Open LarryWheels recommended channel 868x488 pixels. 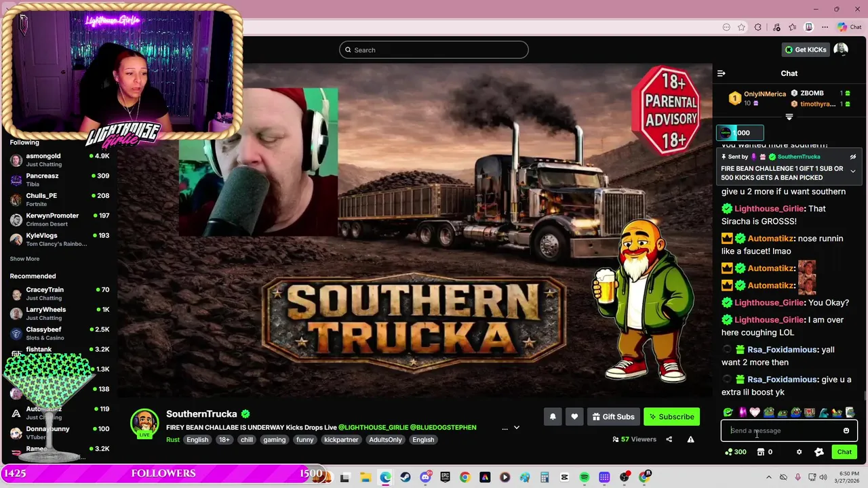[60, 313]
